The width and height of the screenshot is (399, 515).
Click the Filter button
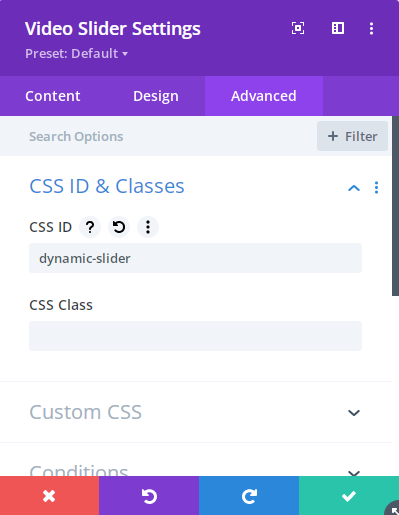[x=352, y=136]
